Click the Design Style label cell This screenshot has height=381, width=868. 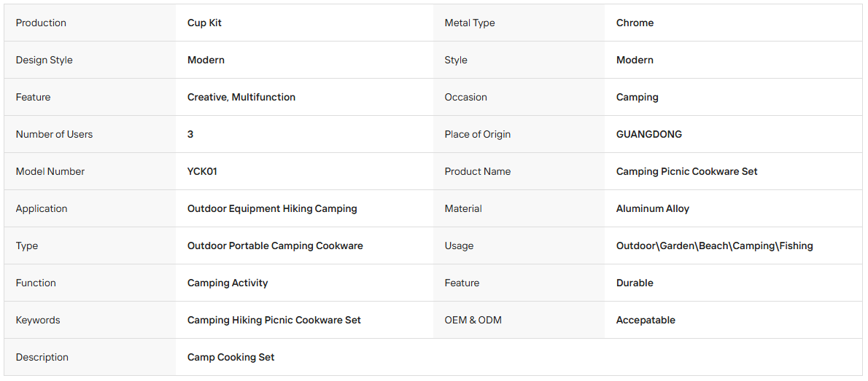(90, 60)
